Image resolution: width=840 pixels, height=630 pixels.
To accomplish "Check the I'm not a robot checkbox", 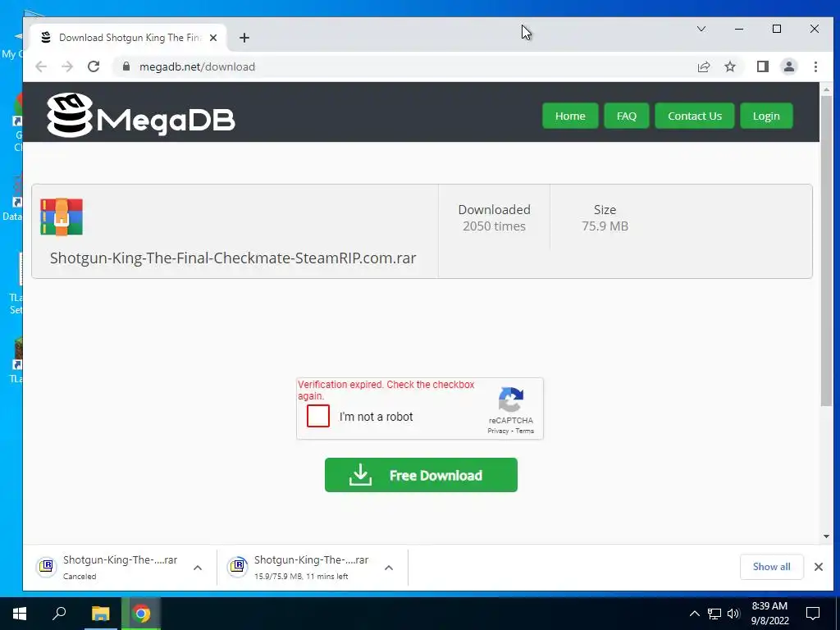I will click(318, 416).
